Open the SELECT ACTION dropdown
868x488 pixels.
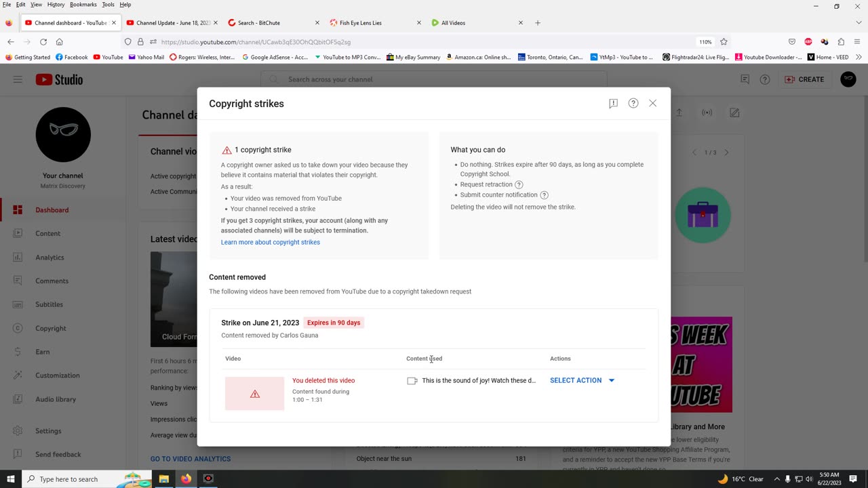582,380
